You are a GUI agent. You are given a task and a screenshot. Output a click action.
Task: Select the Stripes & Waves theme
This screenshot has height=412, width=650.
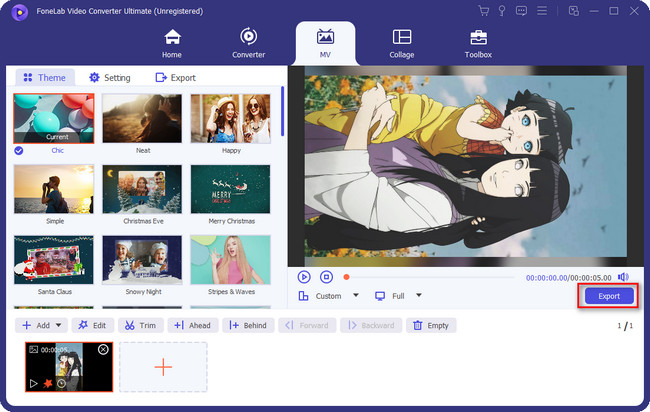click(x=230, y=259)
